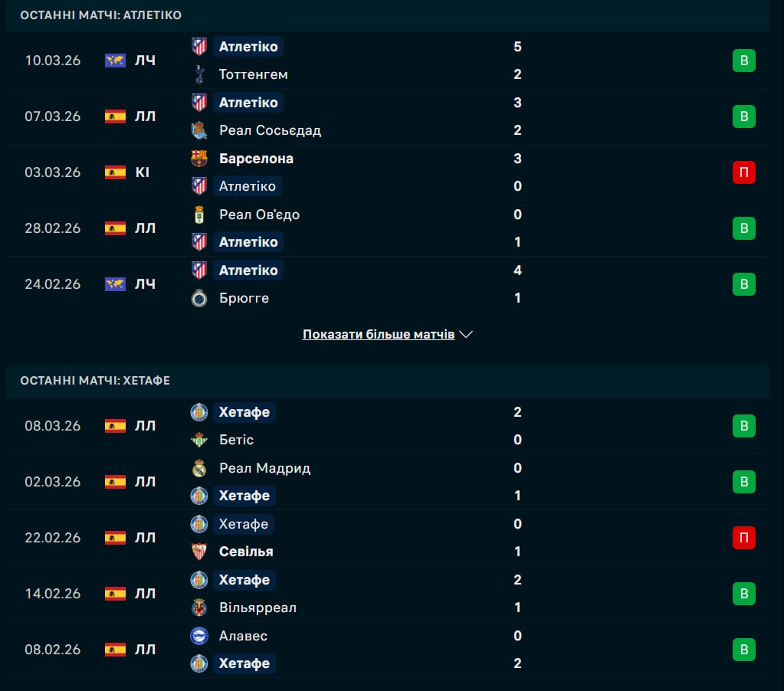The height and width of the screenshot is (691, 784).
Task: Click the Sevilla club crest icon
Action: (x=199, y=552)
